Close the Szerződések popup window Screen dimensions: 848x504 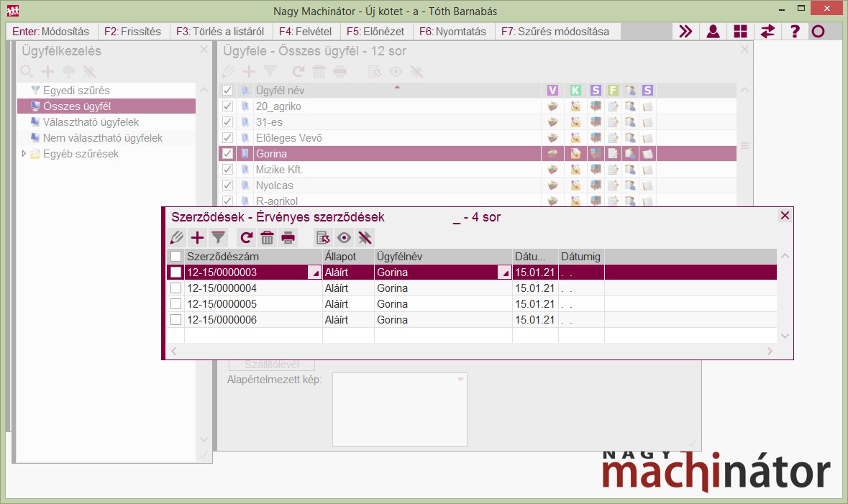[785, 215]
